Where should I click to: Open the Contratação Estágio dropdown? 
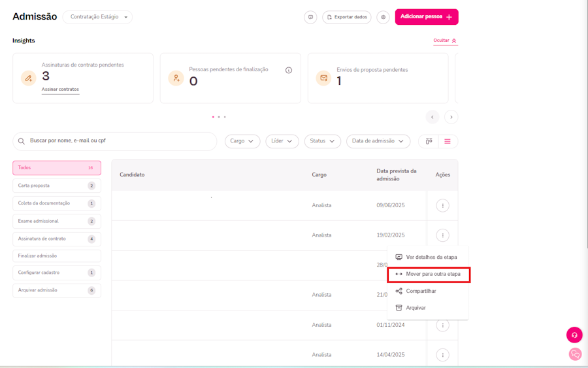97,17
